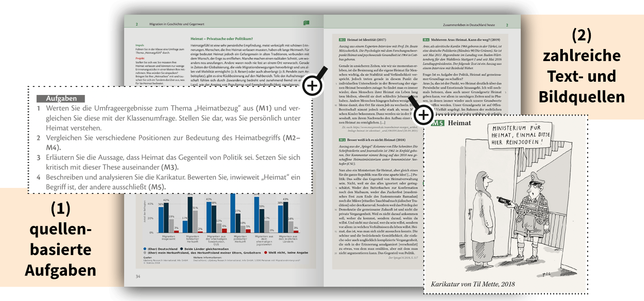This screenshot has width=644, height=301.
Task: Select the grey 'Aufgaben' header label
Action: (x=61, y=98)
